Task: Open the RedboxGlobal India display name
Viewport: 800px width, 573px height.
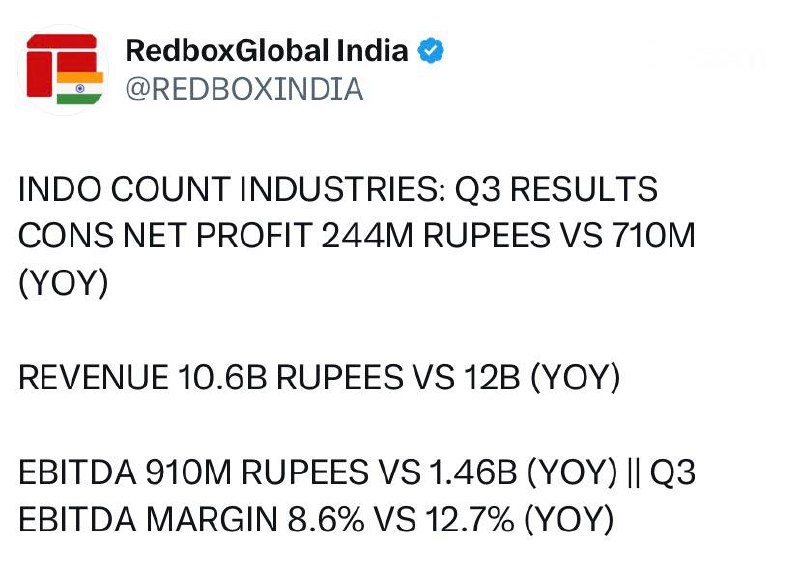Action: pyautogui.click(x=267, y=51)
